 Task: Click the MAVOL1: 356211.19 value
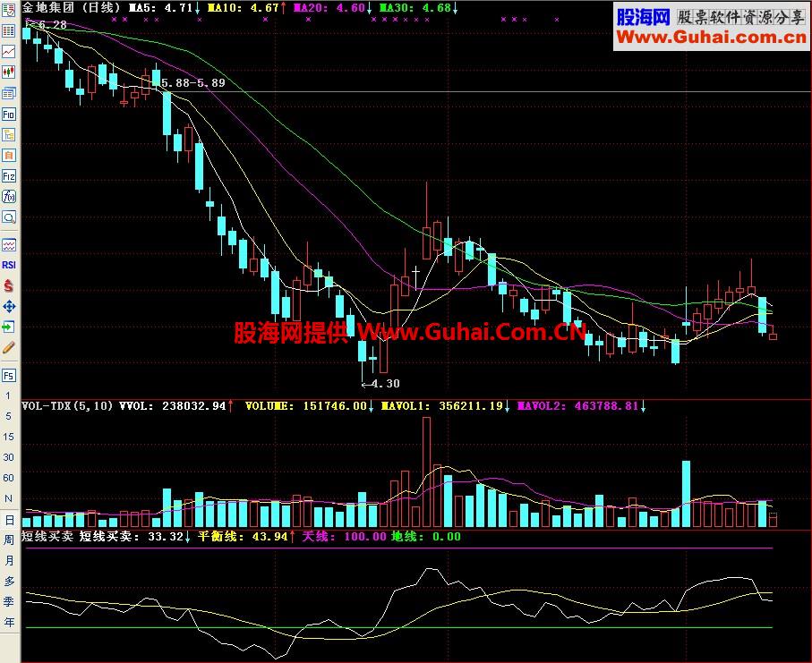coord(445,406)
